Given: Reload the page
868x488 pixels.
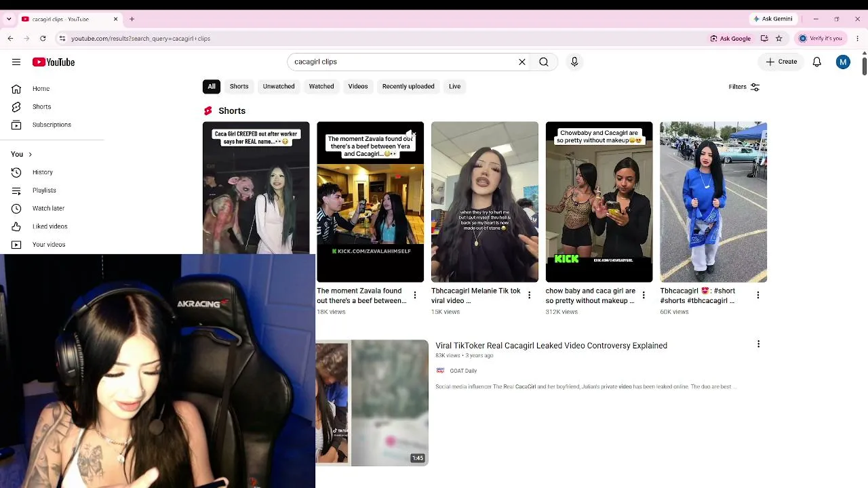Looking at the screenshot, I should pos(43,39).
